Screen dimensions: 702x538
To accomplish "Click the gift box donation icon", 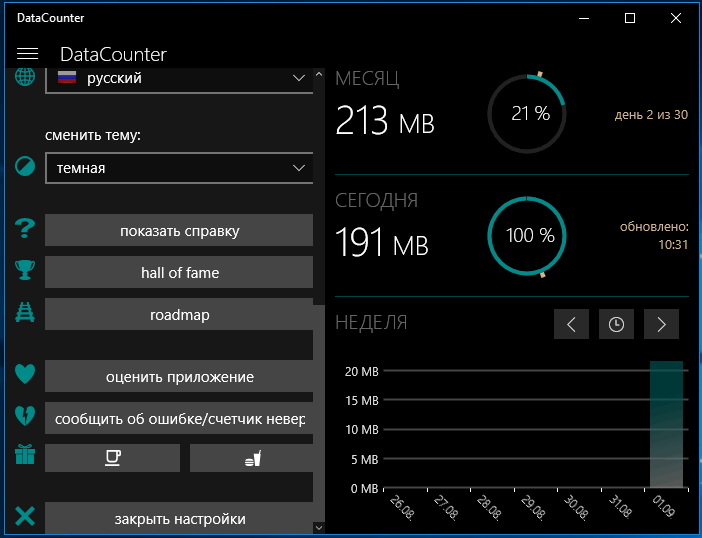I will (x=25, y=454).
